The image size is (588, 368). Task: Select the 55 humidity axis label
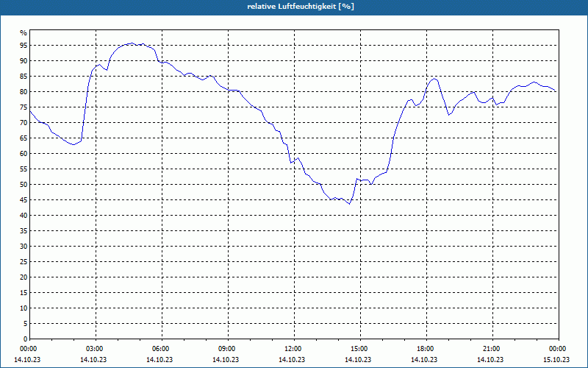(24, 169)
